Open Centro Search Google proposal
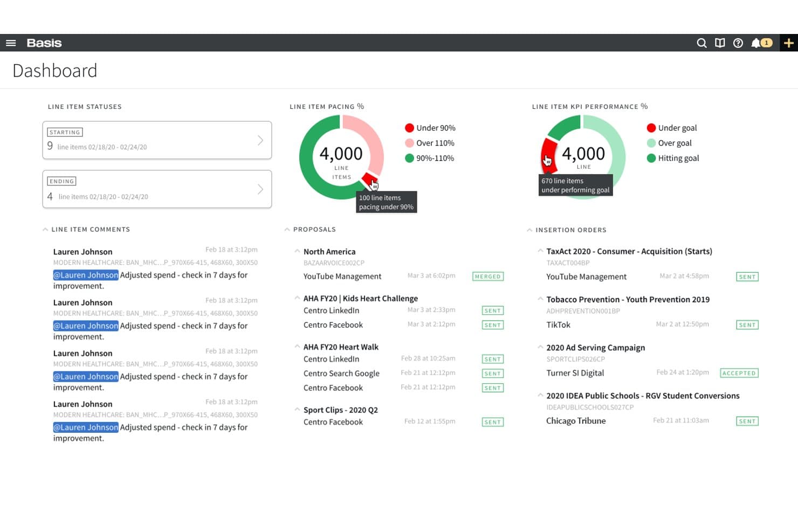The image size is (798, 532). [x=341, y=374]
